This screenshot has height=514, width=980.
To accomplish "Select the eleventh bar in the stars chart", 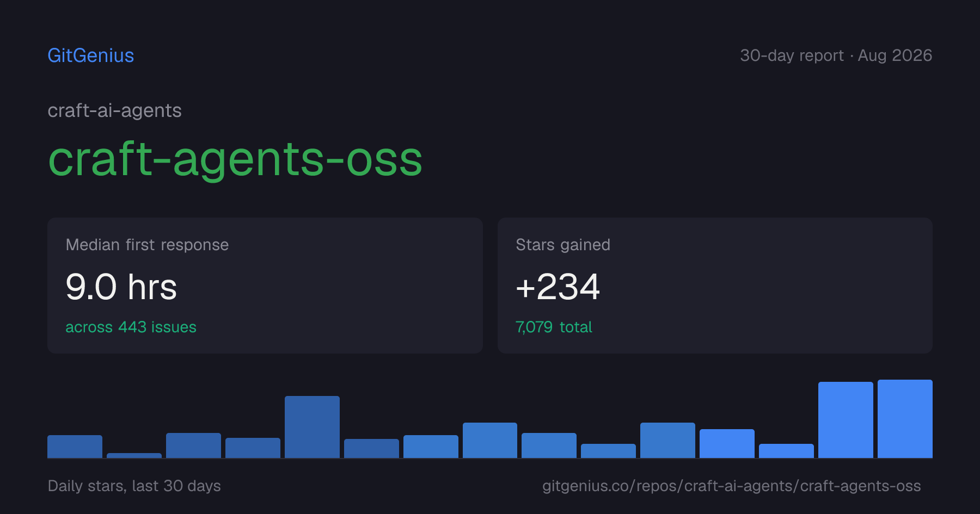I will [667, 440].
